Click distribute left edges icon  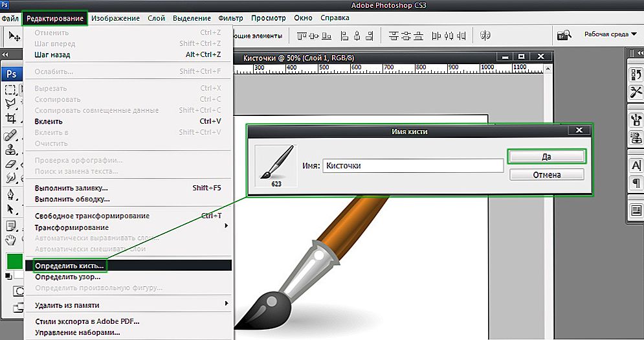click(x=436, y=36)
